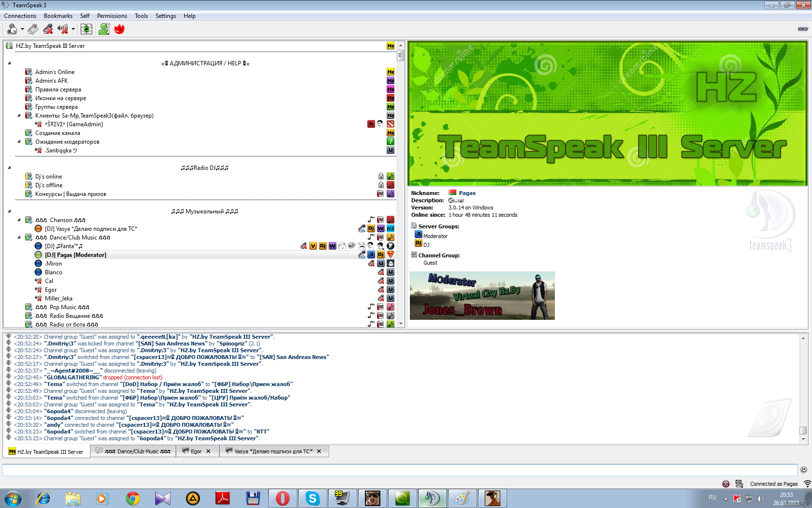
Task: Toggle mute microphone in toolbar
Action: pos(48,29)
